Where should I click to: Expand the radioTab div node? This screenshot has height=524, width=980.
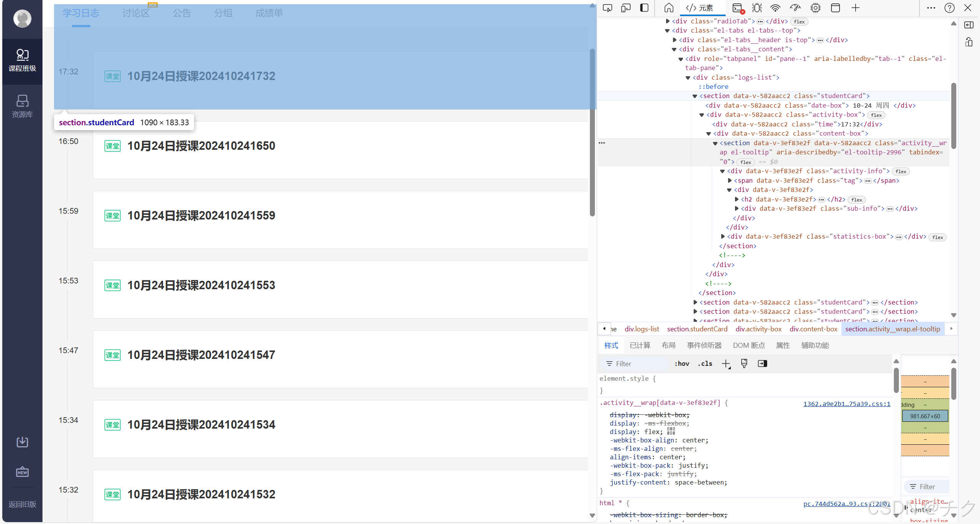pyautogui.click(x=668, y=21)
